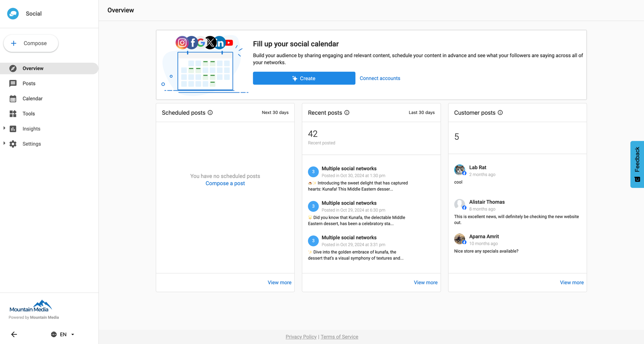Image resolution: width=644 pixels, height=344 pixels.
Task: Expand the Settings menu arrow
Action: pos(4,143)
